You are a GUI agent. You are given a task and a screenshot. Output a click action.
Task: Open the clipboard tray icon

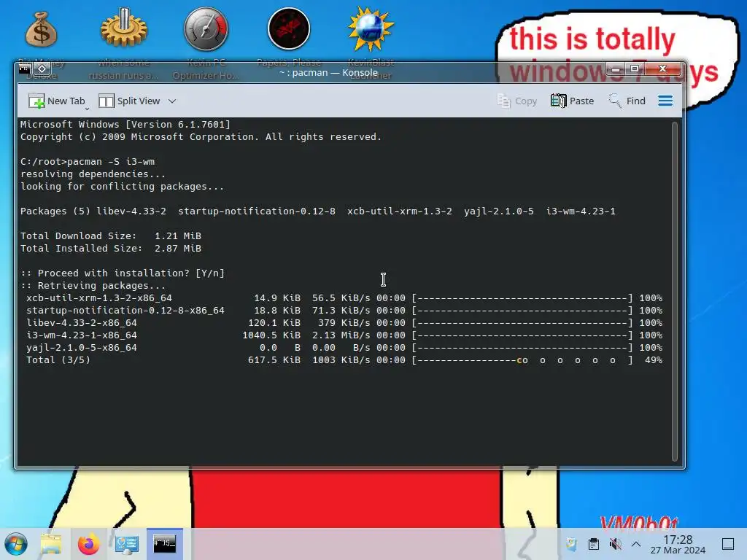pos(594,544)
